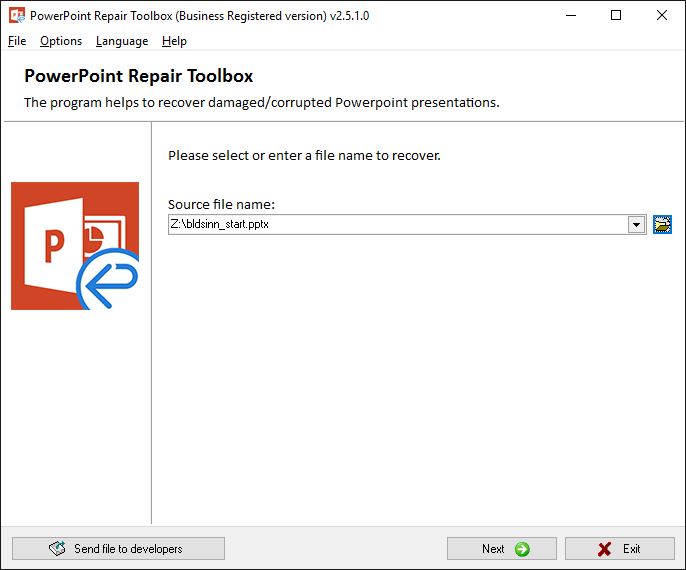Open the File menu
This screenshot has height=570, width=686.
(x=17, y=41)
